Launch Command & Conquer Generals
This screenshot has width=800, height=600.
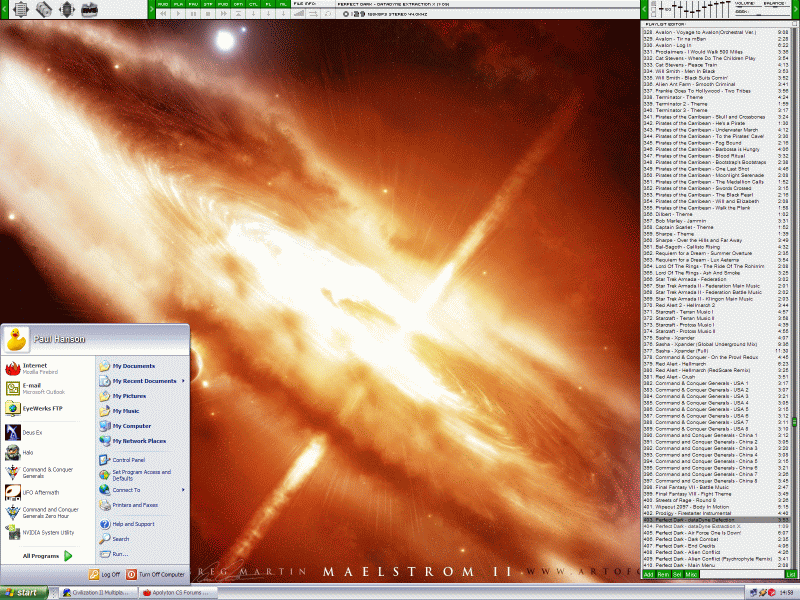tap(47, 472)
